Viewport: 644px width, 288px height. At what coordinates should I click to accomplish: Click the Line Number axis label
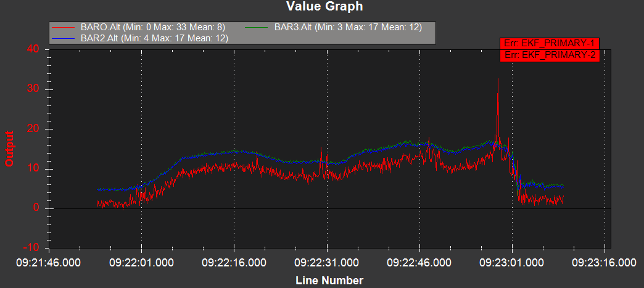pyautogui.click(x=329, y=281)
